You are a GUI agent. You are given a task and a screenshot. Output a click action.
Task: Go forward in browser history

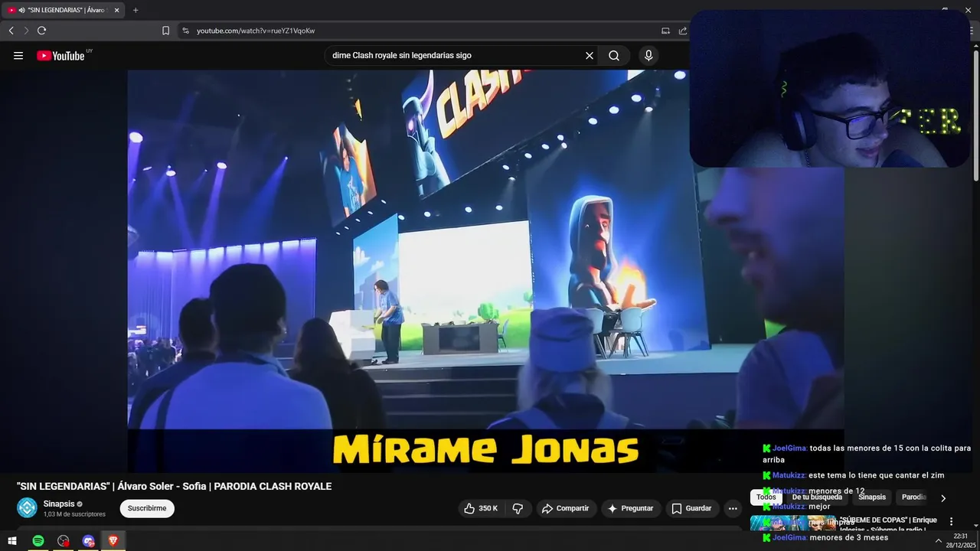click(x=26, y=31)
